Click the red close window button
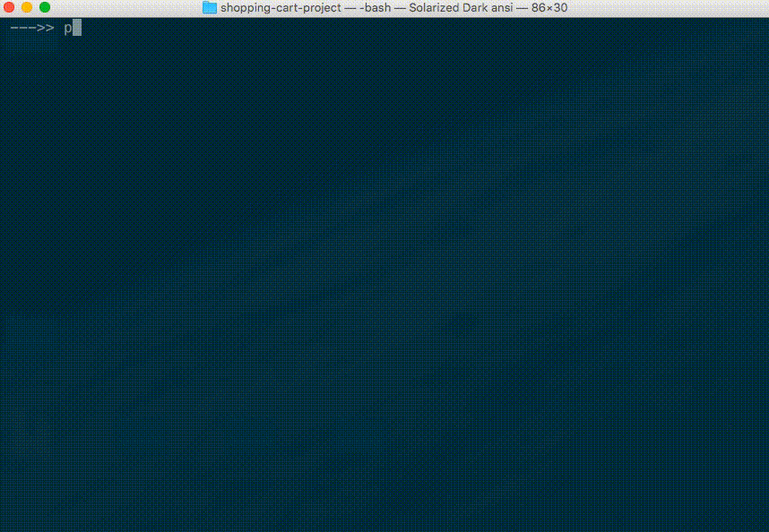This screenshot has width=769, height=532. pyautogui.click(x=9, y=7)
